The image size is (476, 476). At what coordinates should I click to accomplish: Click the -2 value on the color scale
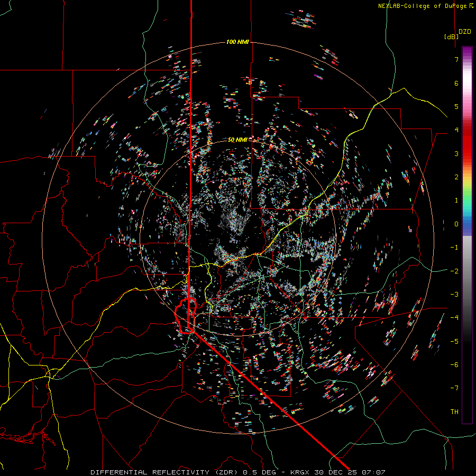coord(454,271)
